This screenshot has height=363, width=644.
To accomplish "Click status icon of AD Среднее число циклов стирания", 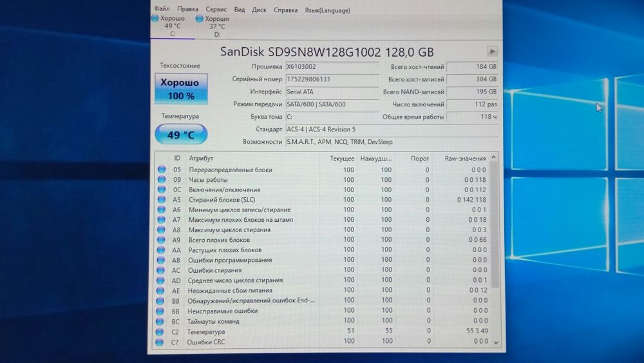I will pyautogui.click(x=160, y=280).
